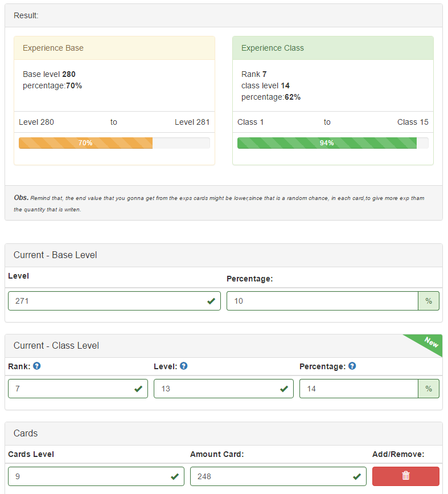Viewport: 448px width, 494px height.
Task: Click the Percentage help question icon
Action: 352,366
